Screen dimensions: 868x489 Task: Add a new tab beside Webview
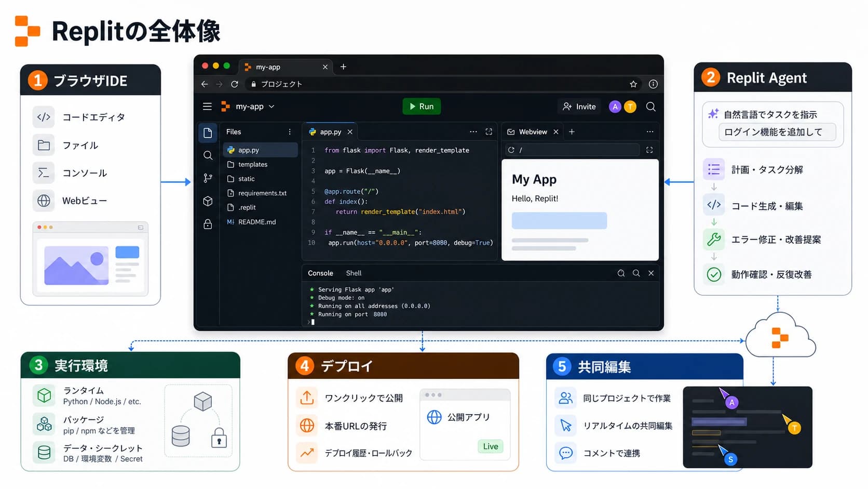[572, 132]
